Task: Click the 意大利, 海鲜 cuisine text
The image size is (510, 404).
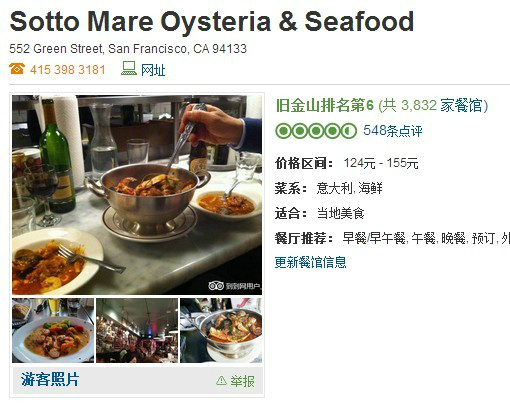Action: [349, 188]
